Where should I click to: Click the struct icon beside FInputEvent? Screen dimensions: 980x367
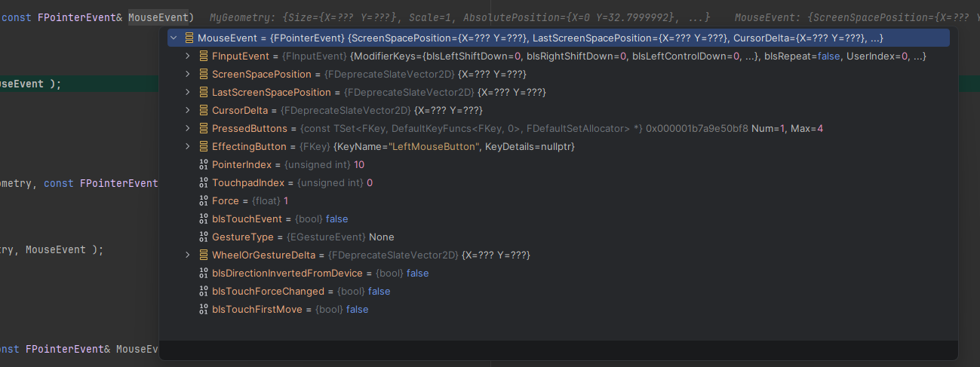[203, 57]
